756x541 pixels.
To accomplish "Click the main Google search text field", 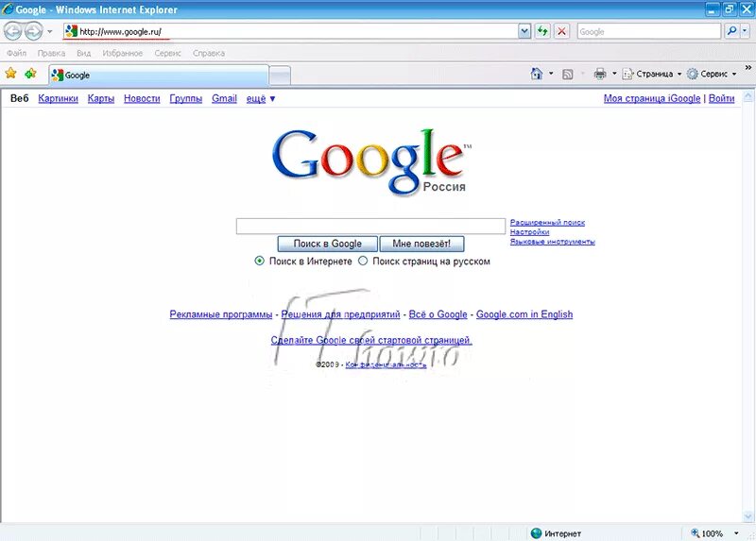I will pyautogui.click(x=370, y=226).
